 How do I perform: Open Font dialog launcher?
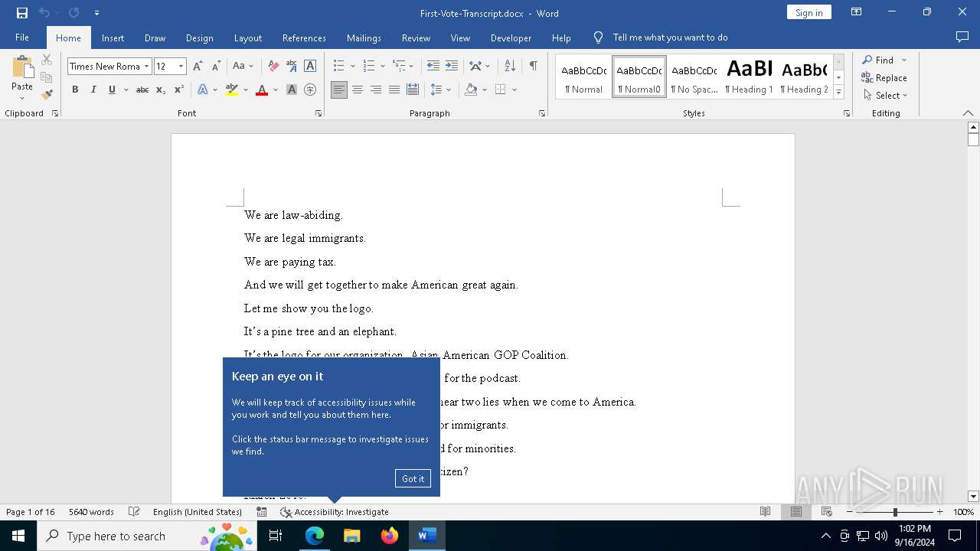318,113
